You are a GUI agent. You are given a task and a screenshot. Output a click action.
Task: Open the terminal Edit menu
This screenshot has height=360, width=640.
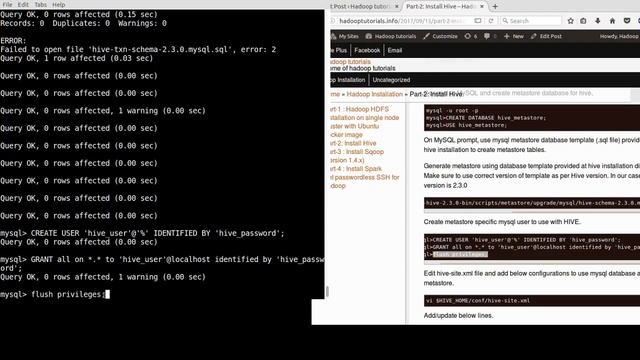23,4
